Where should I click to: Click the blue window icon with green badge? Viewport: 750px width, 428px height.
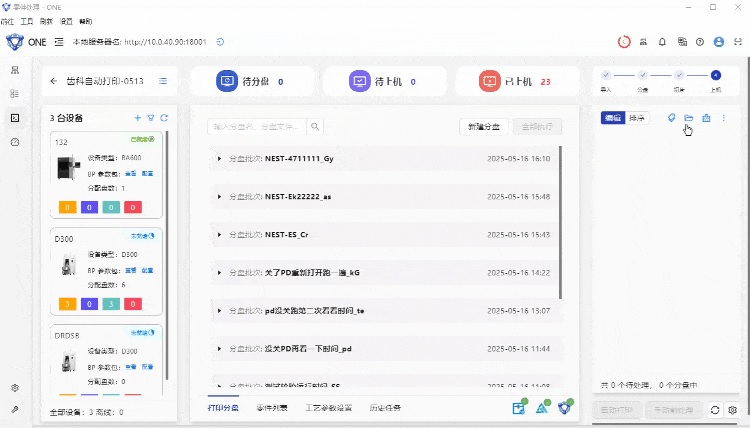click(x=519, y=407)
